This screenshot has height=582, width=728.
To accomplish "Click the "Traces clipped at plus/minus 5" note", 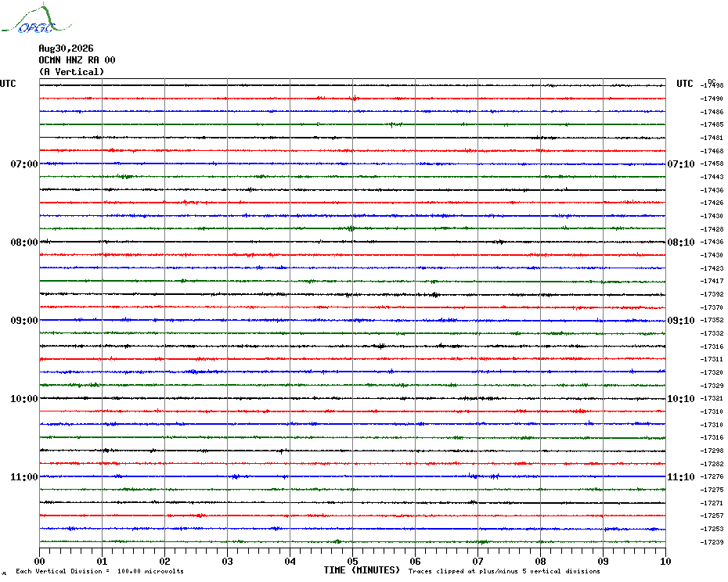I will [x=504, y=571].
